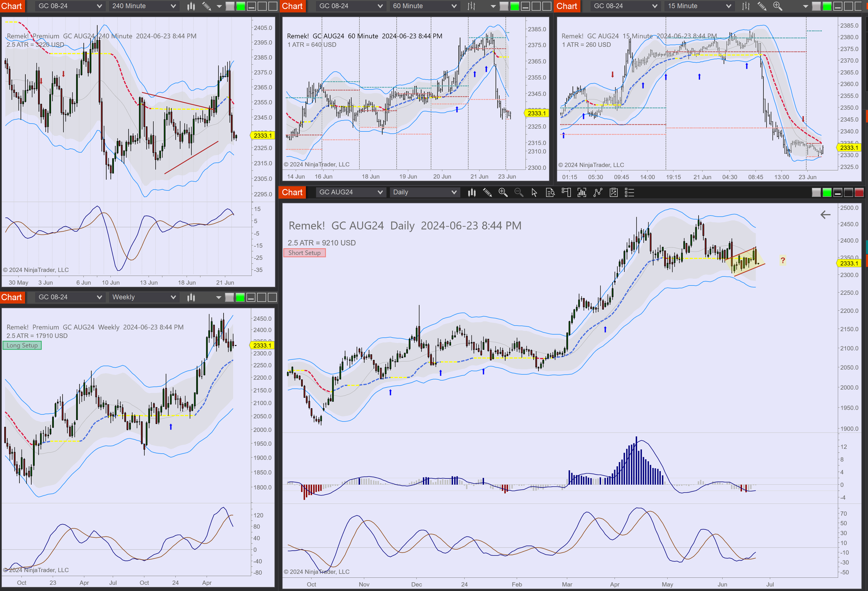Open Indicators icon in Daily chart toolbar
The height and width of the screenshot is (591, 868).
click(582, 192)
